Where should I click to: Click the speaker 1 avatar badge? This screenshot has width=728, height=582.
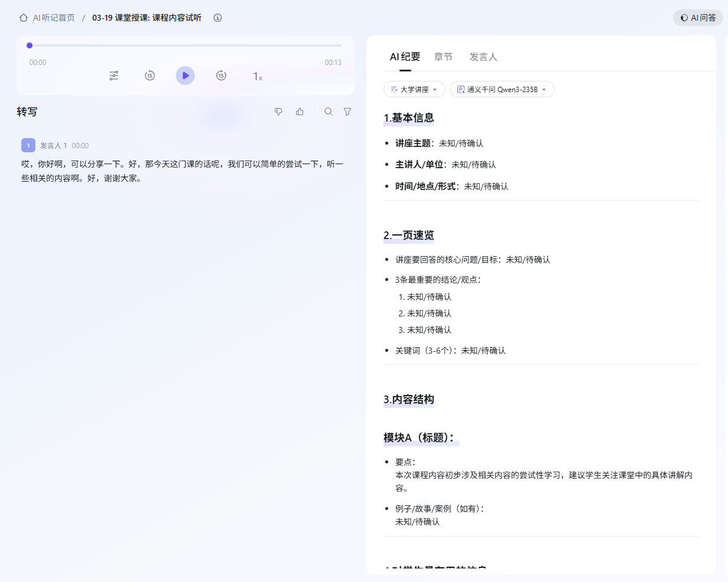coord(28,145)
